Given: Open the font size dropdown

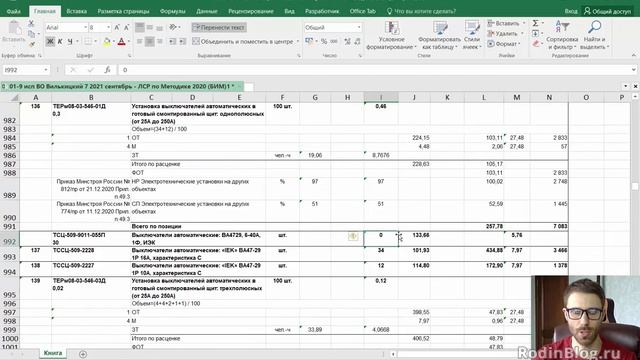Looking at the screenshot, I should 109,27.
